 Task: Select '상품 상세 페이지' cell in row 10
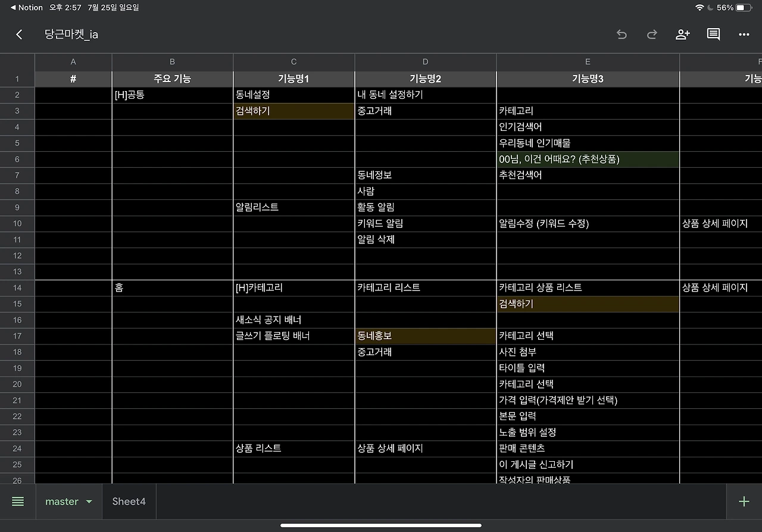coord(721,224)
